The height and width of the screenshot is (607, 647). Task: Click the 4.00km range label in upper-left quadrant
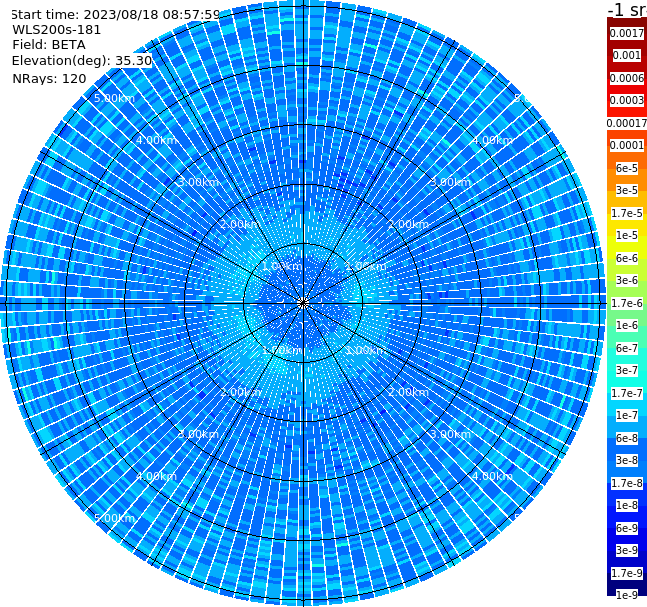point(156,140)
